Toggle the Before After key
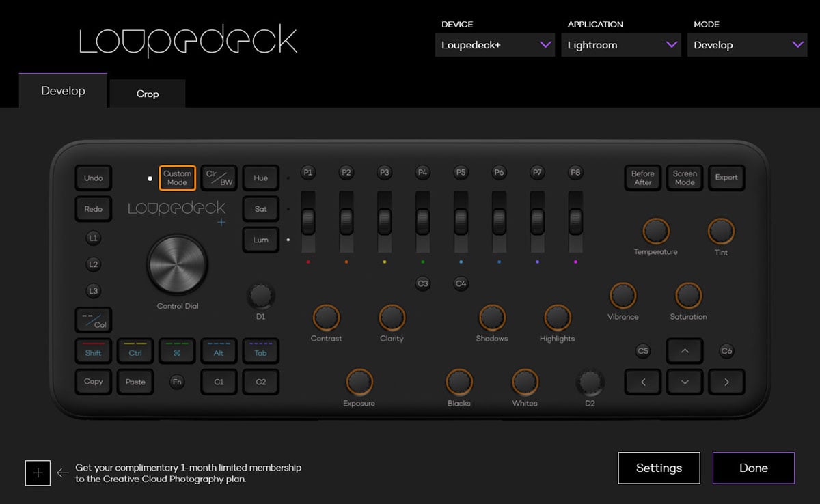 pos(643,178)
